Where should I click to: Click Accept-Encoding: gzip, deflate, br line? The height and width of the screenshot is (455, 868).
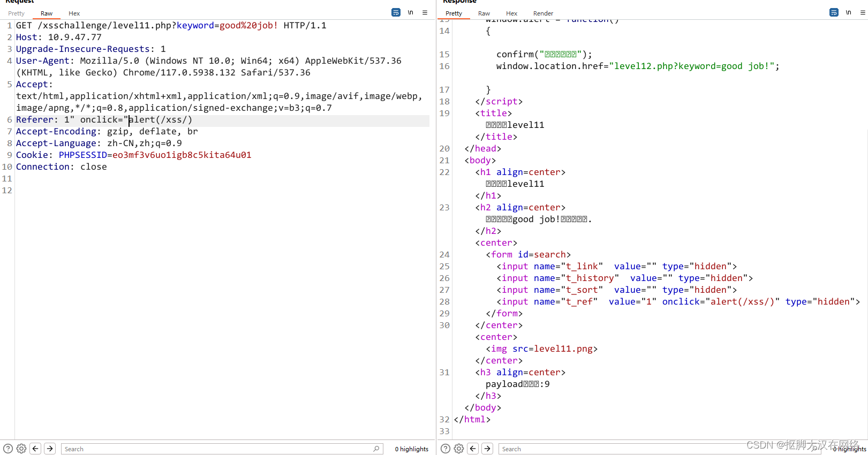point(107,132)
